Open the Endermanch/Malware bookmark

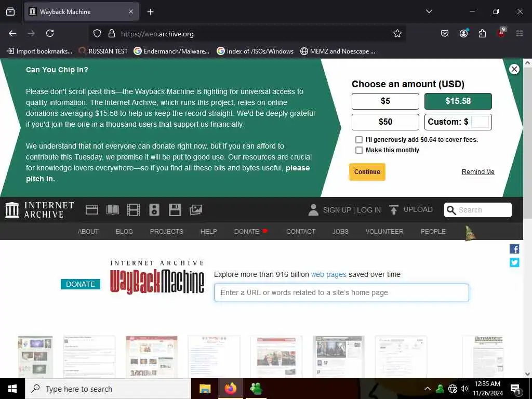pos(171,51)
